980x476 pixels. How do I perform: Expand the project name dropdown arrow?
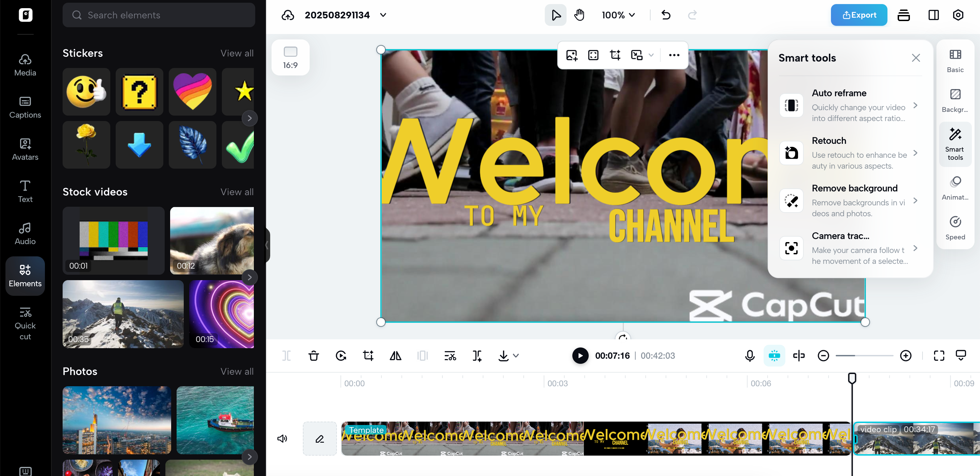[x=383, y=15]
